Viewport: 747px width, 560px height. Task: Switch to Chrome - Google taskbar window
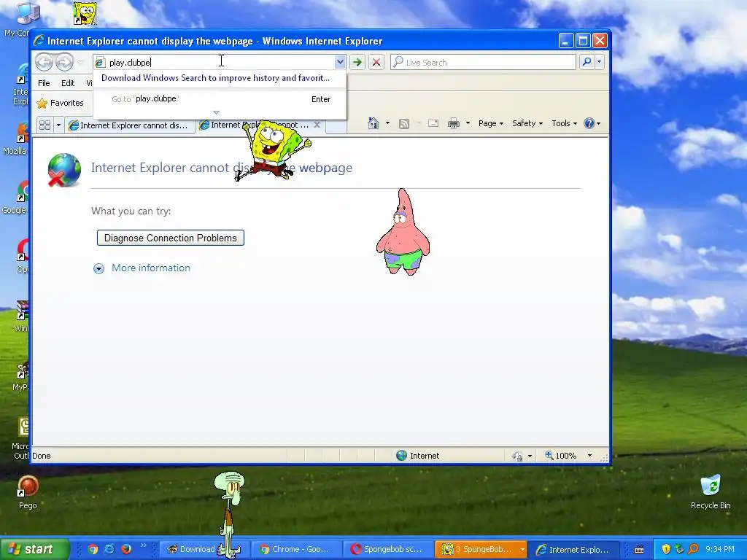[x=296, y=549]
